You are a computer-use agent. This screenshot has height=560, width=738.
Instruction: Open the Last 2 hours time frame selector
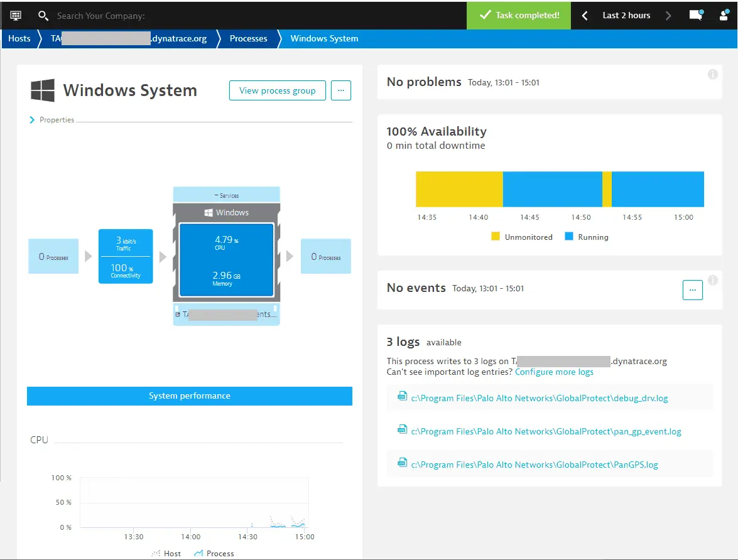click(626, 16)
